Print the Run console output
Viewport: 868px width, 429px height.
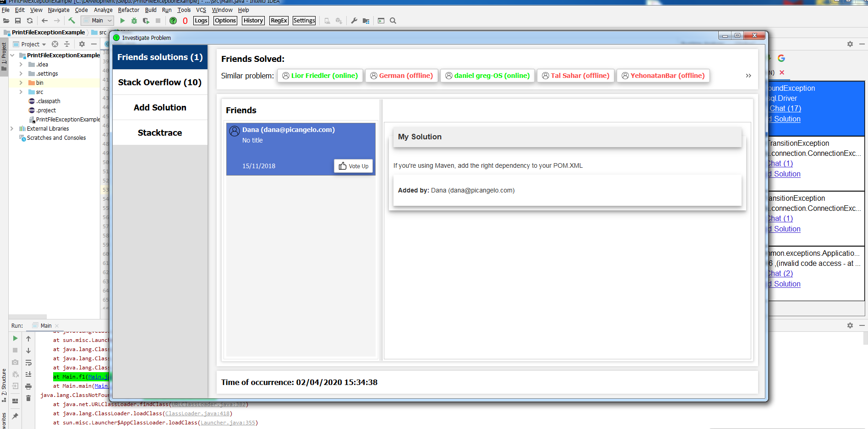pyautogui.click(x=28, y=386)
